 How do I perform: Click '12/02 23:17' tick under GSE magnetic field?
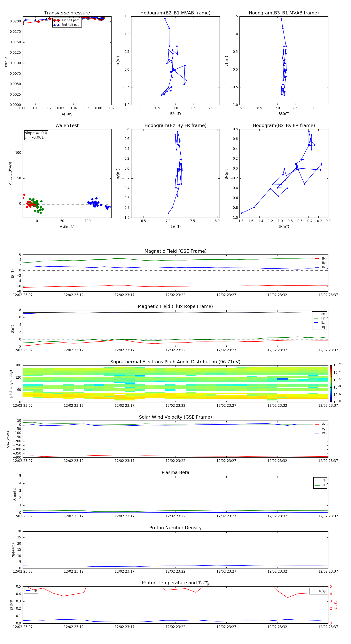(x=124, y=295)
